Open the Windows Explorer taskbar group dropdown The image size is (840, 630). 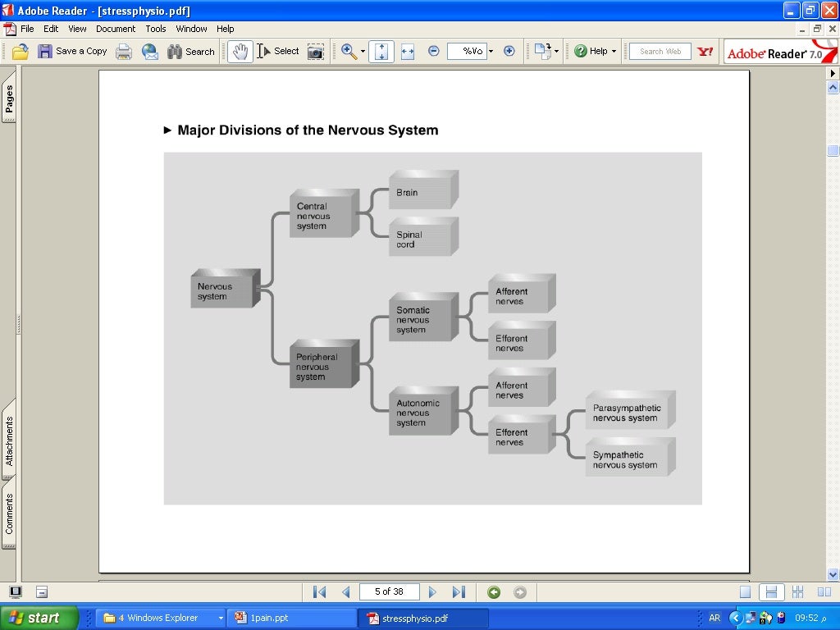[x=220, y=619]
